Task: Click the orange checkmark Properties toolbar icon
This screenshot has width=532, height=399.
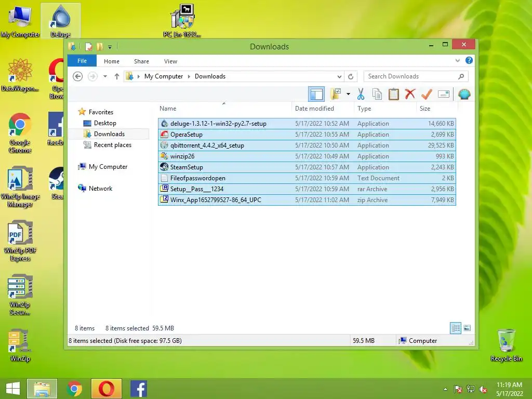Action: tap(427, 94)
